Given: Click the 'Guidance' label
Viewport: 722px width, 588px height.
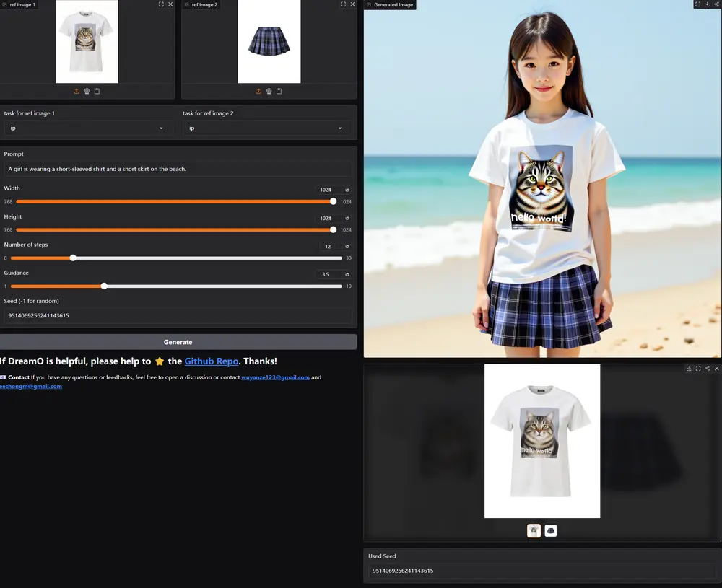Looking at the screenshot, I should coord(16,273).
